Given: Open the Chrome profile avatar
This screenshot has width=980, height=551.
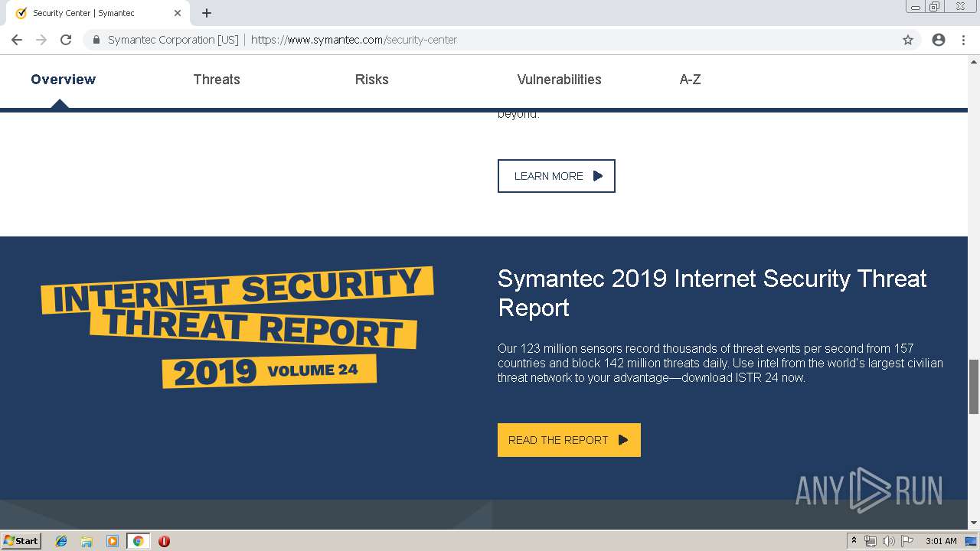Looking at the screenshot, I should pos(939,40).
